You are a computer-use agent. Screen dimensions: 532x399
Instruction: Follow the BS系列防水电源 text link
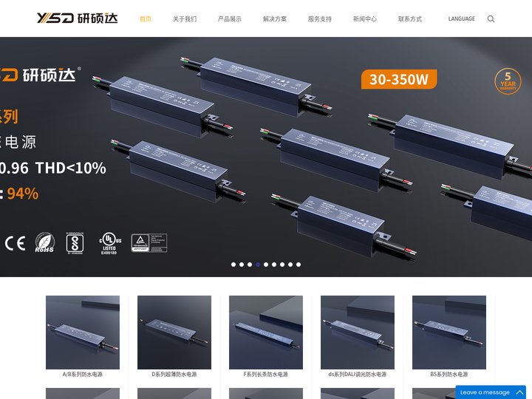tap(449, 374)
